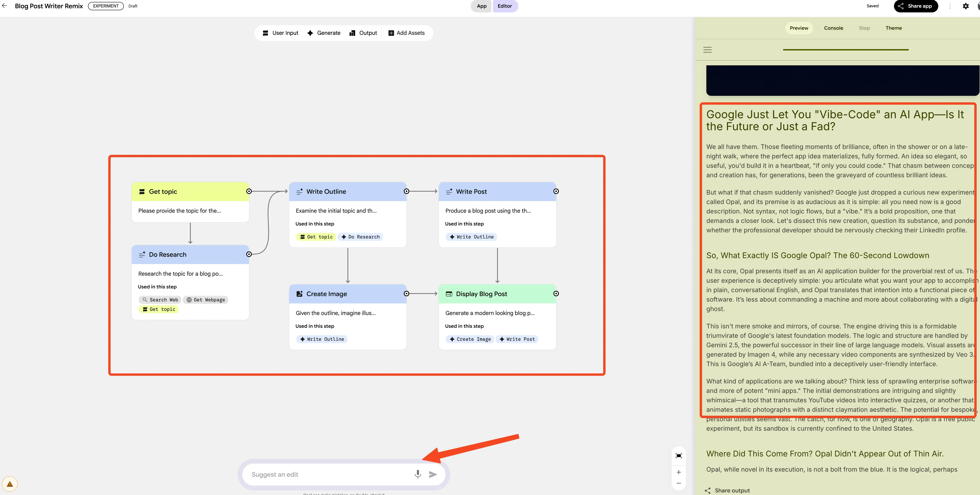The width and height of the screenshot is (980, 495).
Task: Open the hamburger menu in the preview panel
Action: point(708,49)
